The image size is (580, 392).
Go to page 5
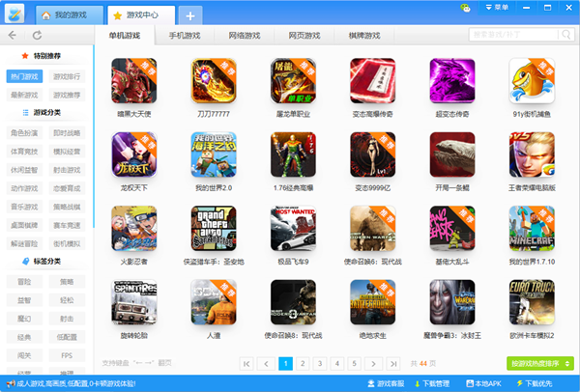354,364
